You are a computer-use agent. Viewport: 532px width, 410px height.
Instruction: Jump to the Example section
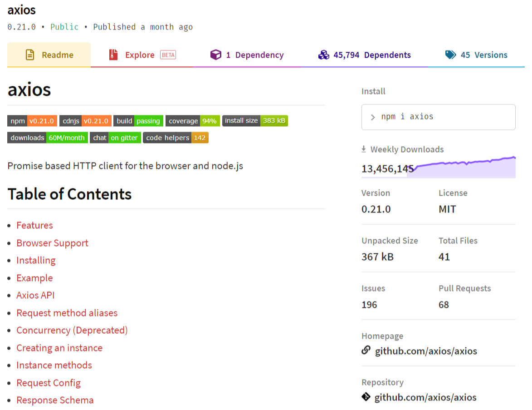(x=34, y=278)
